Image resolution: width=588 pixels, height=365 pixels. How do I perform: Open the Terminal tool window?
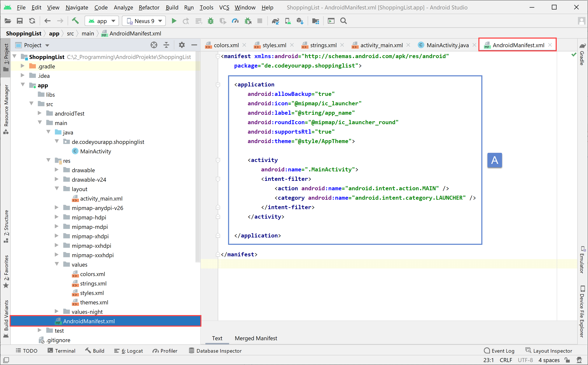coord(61,351)
